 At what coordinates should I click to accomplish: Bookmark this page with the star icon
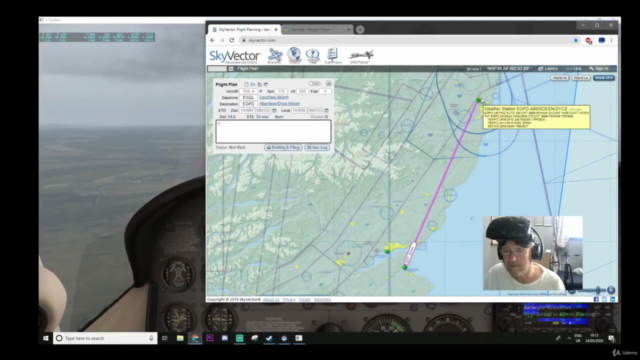coord(576,40)
